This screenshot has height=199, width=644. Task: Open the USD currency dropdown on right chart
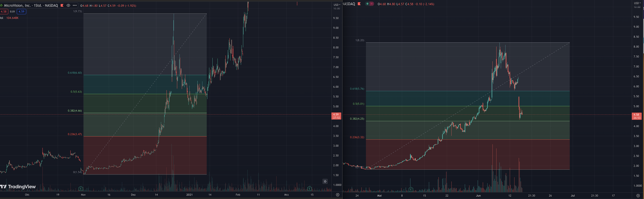point(638,3)
